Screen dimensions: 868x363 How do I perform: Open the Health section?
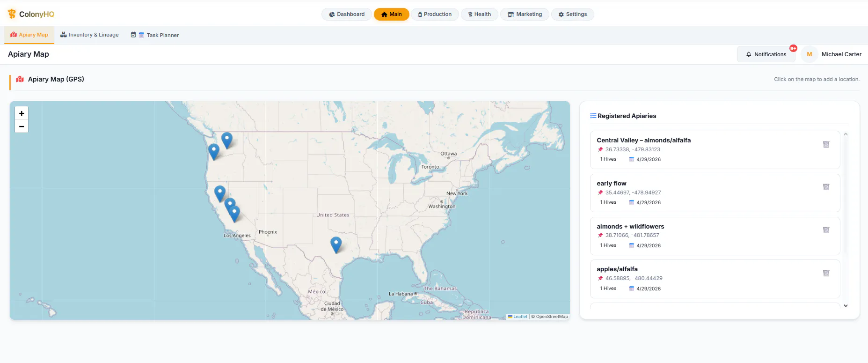479,15
